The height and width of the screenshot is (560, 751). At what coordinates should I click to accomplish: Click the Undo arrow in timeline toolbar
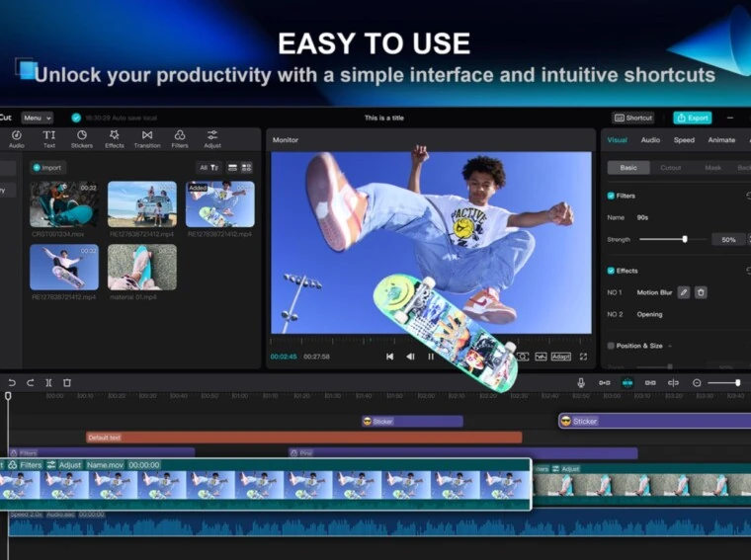(12, 382)
